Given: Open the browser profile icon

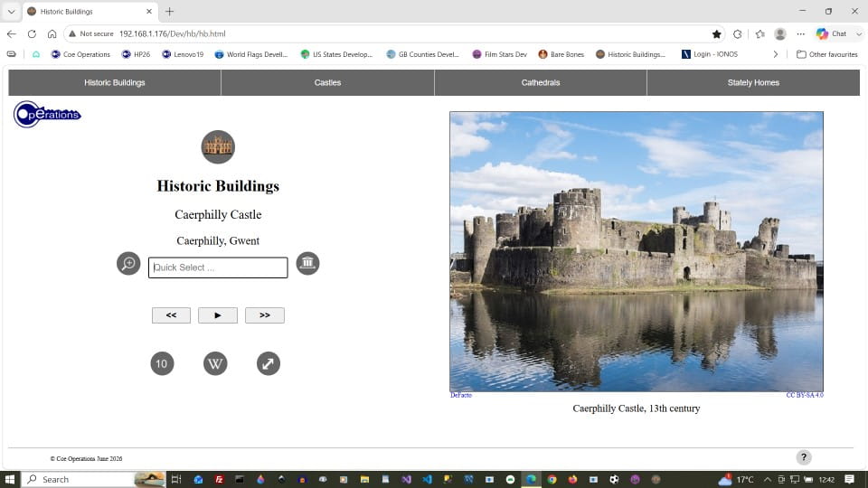Looking at the screenshot, I should (x=780, y=34).
